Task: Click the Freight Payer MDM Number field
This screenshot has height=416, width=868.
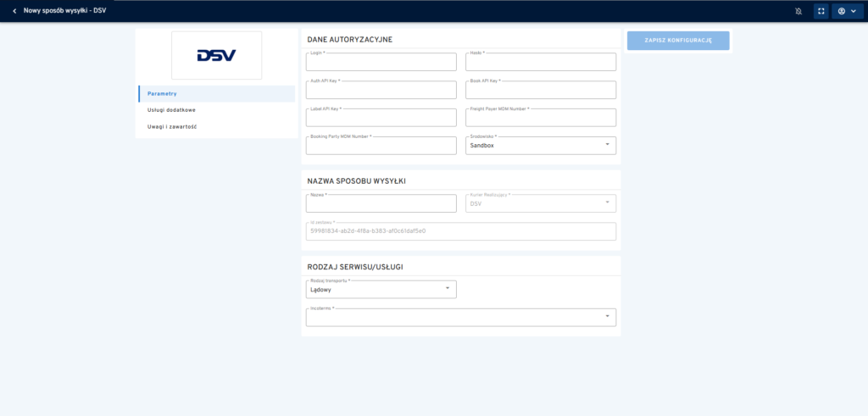Action: (x=541, y=119)
